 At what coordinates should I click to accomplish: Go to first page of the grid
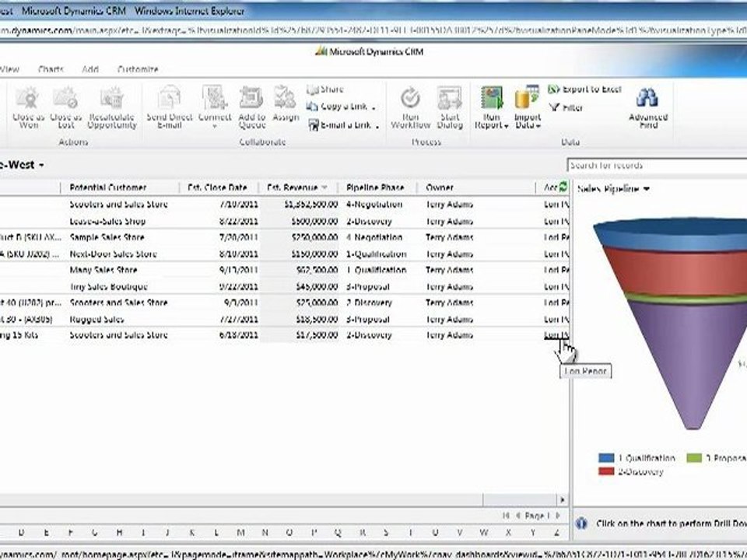(506, 515)
